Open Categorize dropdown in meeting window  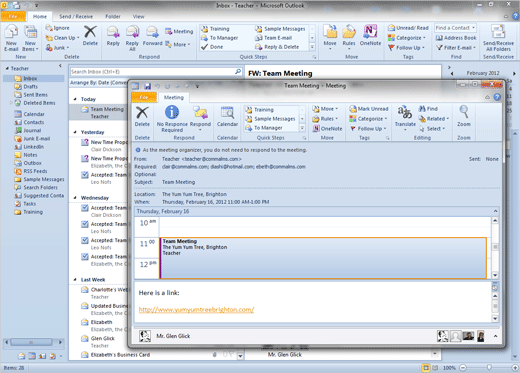coord(368,119)
